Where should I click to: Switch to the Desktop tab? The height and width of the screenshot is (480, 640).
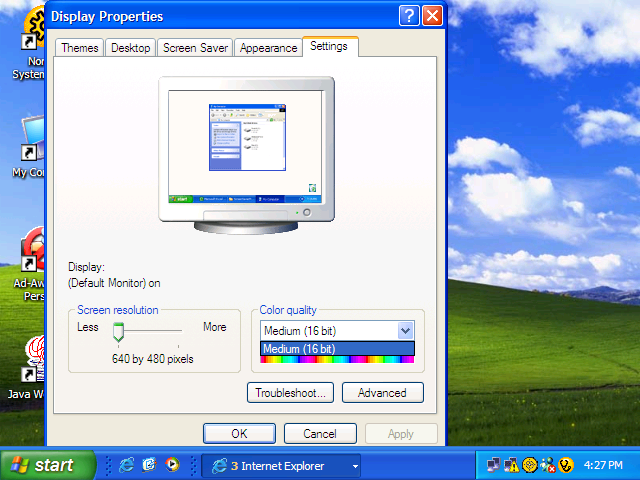pos(131,48)
